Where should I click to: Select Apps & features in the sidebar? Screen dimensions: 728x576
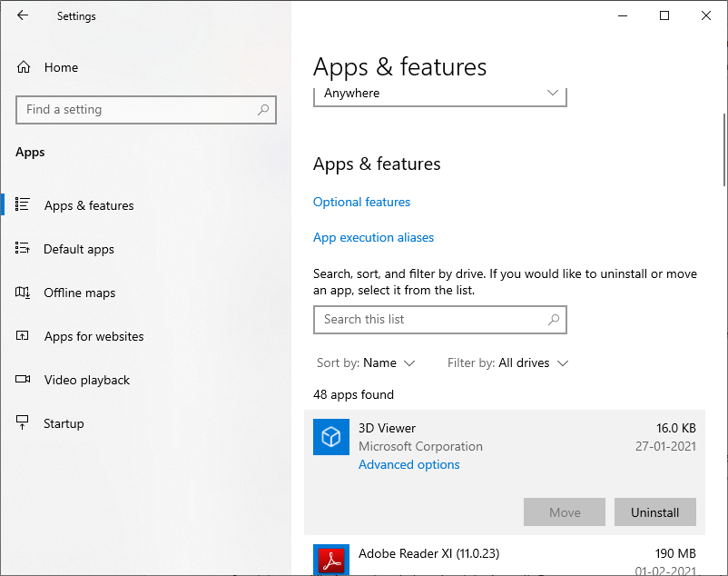89,205
